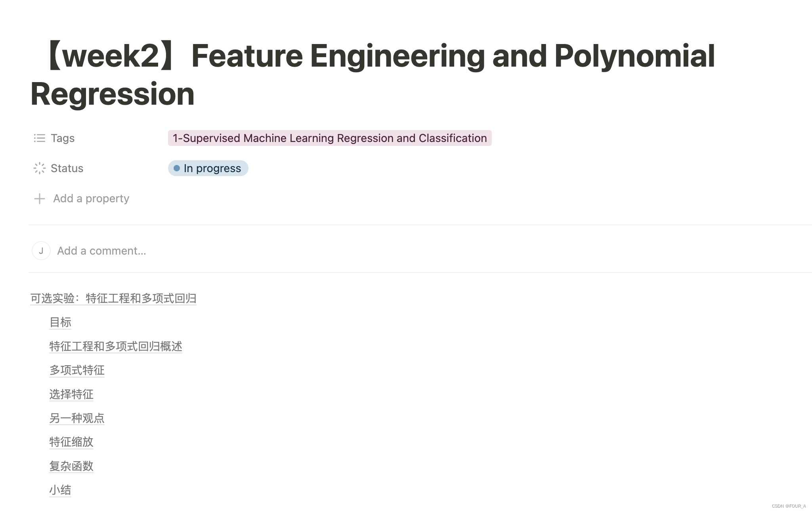Screen dimensions: 812x512
Task: Jump to 可选实验：特征工程和多项式回归 heading
Action: point(113,298)
